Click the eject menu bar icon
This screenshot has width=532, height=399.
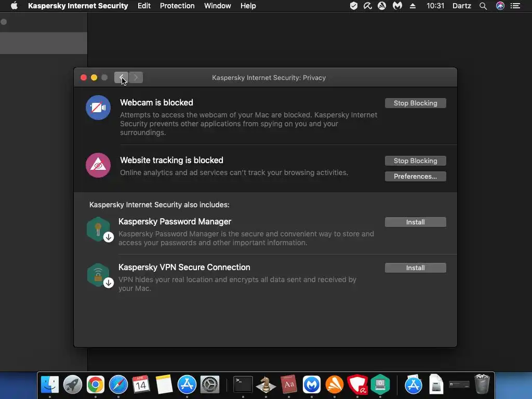point(413,6)
